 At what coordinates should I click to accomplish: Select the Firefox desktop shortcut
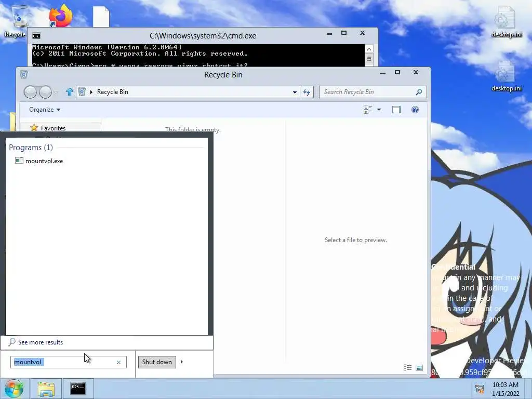tap(60, 16)
